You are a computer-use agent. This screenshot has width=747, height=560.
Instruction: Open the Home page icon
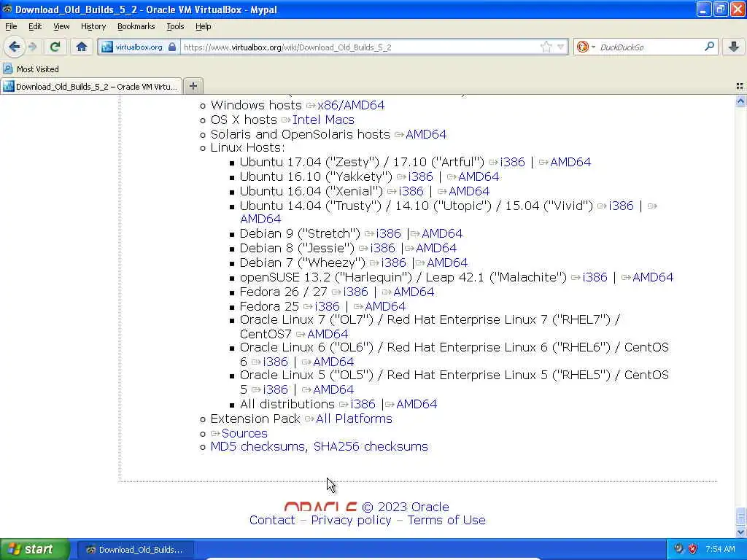point(82,47)
